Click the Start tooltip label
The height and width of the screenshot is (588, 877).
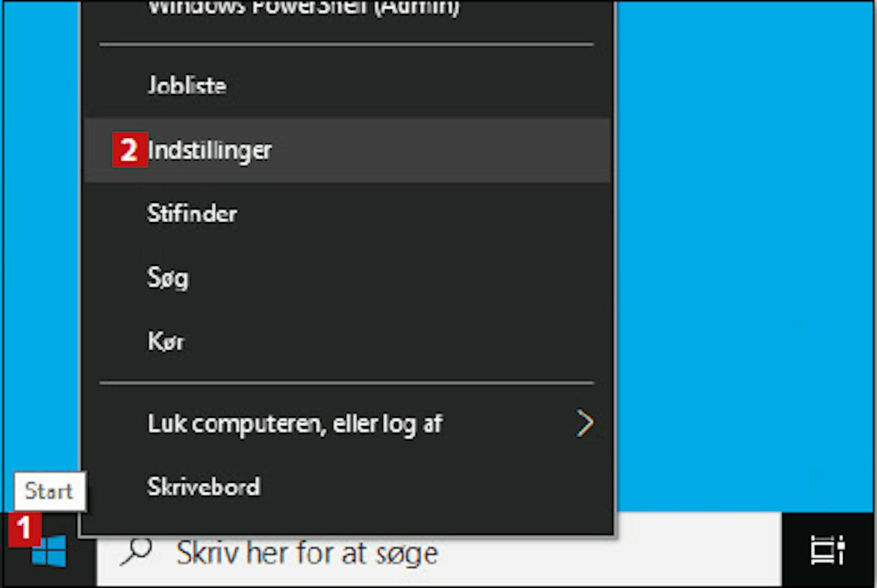tap(49, 491)
